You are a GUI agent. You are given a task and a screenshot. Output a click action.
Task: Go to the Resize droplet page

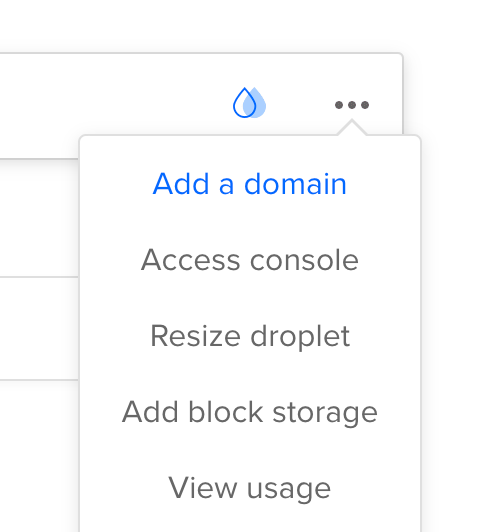250,336
